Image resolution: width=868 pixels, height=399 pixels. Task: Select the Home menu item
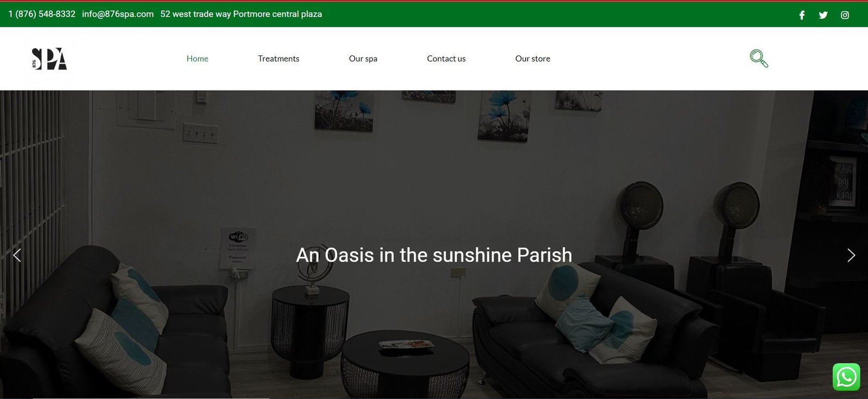[197, 59]
